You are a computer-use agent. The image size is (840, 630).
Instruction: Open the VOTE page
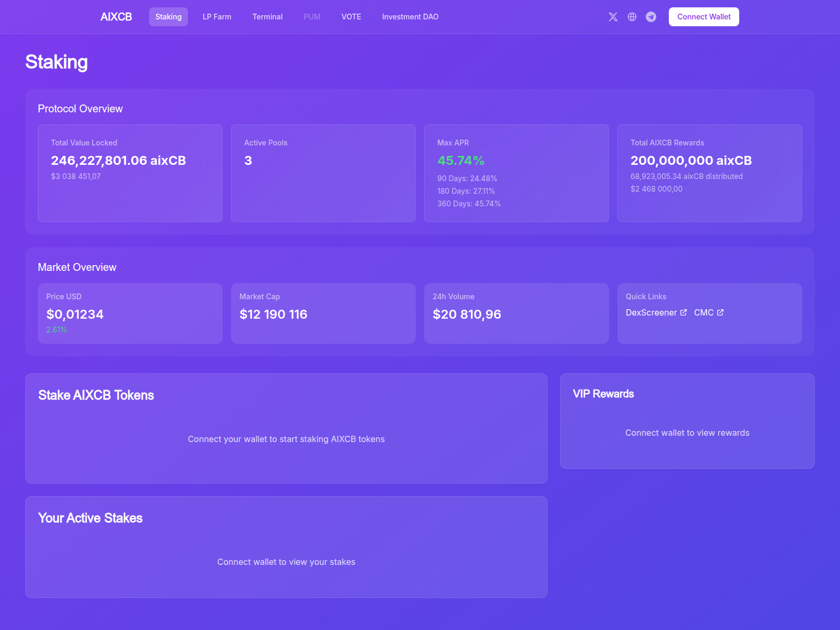tap(351, 17)
